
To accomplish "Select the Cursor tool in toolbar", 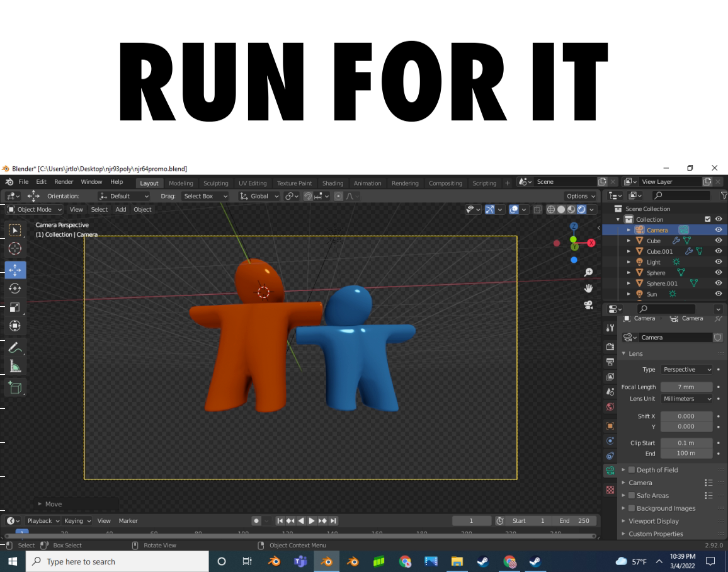I will (x=15, y=248).
